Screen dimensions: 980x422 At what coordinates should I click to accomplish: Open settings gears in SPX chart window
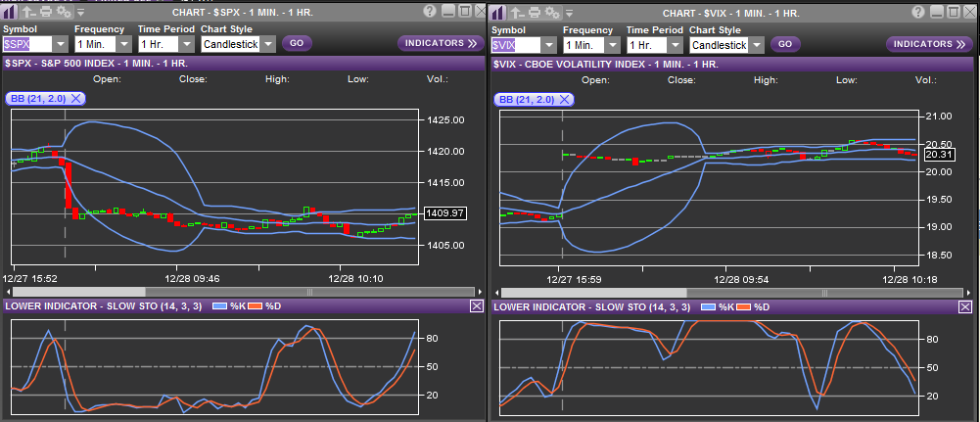point(64,12)
